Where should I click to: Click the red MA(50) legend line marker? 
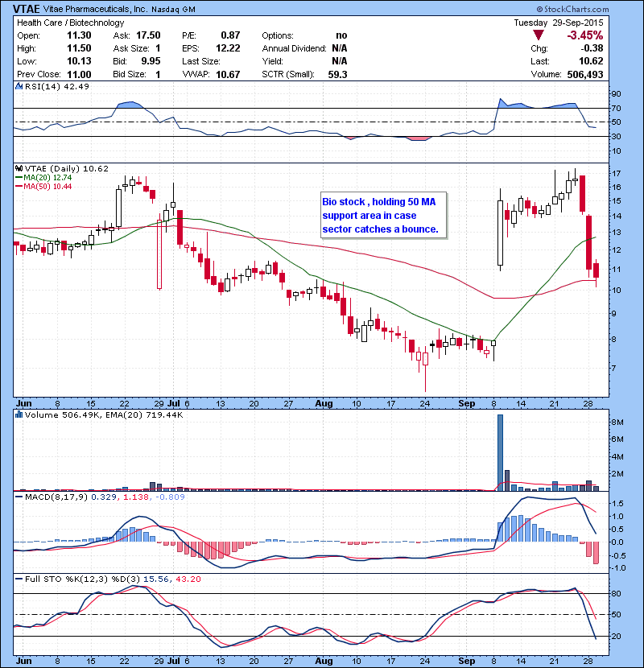coord(19,187)
